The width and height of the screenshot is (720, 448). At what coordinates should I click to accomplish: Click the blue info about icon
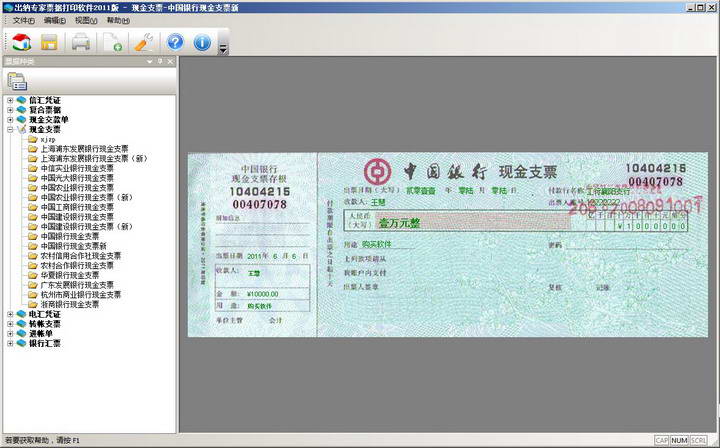tap(202, 43)
